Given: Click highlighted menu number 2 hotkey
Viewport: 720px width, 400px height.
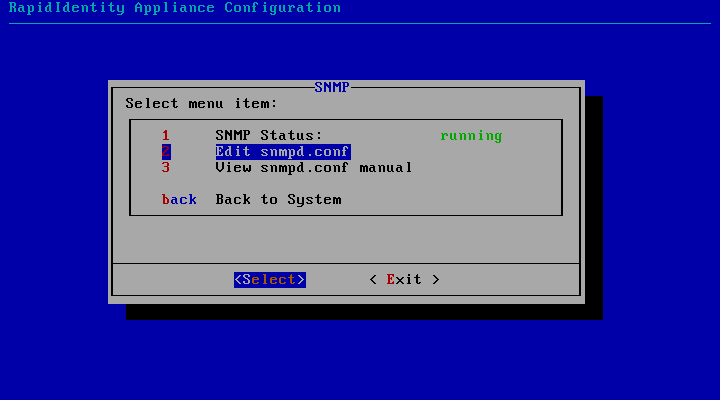Looking at the screenshot, I should point(166,152).
